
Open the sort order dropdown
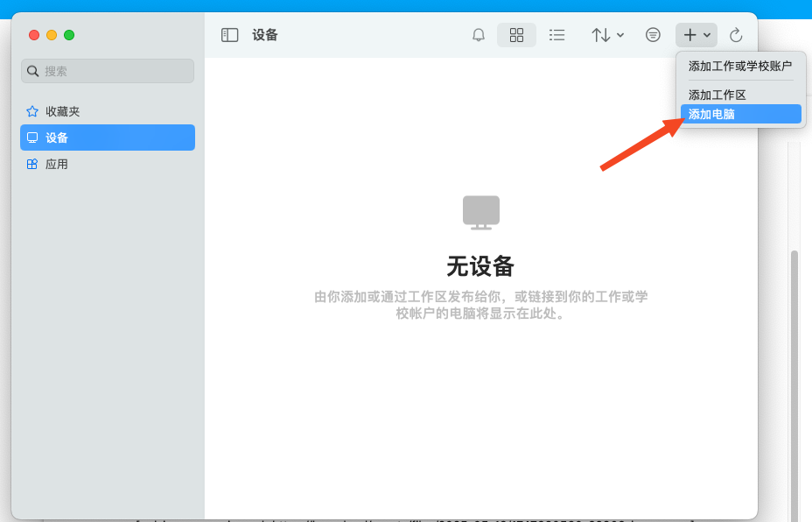tap(607, 35)
